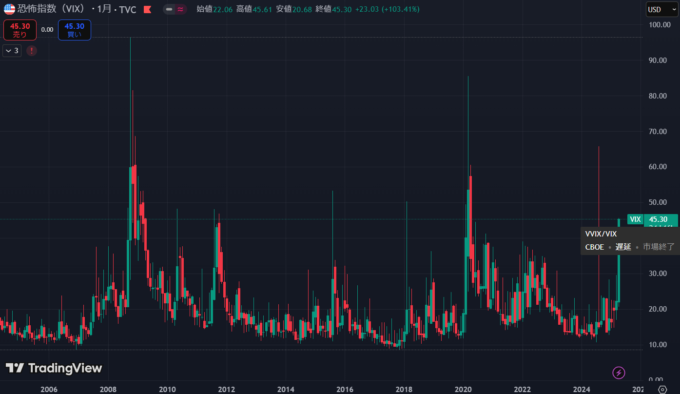Screen dimensions: 680x394
Task: Click the green VIX price label 45.30
Action: point(652,219)
